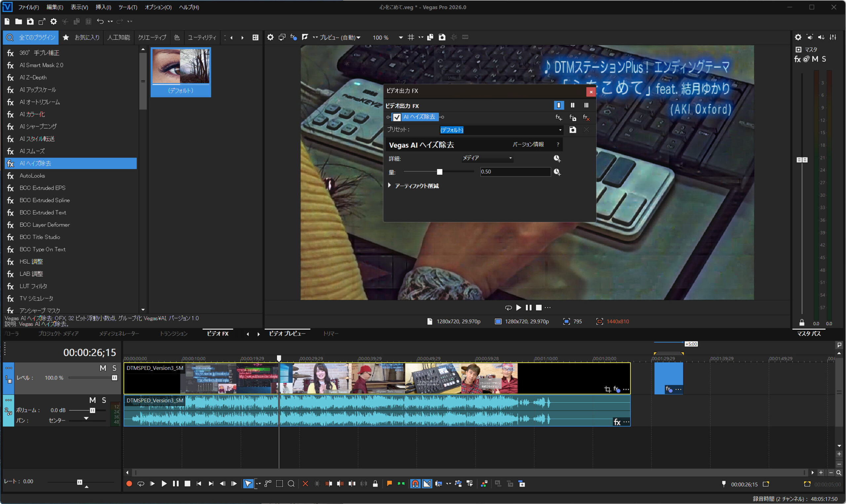Open master bus fx icon
This screenshot has width=846, height=504.
coord(797,59)
